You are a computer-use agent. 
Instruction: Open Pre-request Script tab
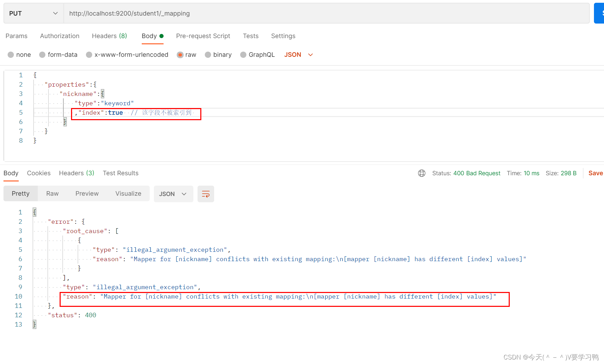[x=203, y=36]
